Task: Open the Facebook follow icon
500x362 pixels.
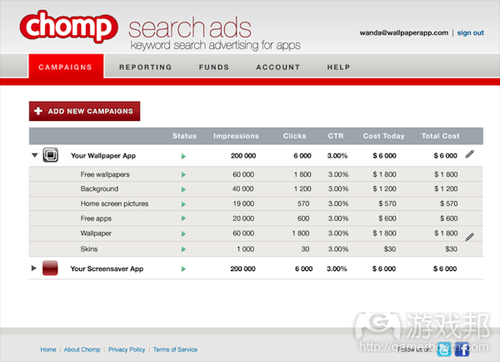Action: point(462,349)
